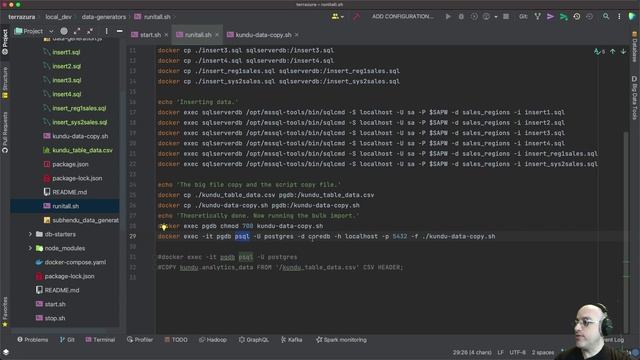
Task: Close the kundu-data-copy.sh tab
Action: click(x=297, y=35)
